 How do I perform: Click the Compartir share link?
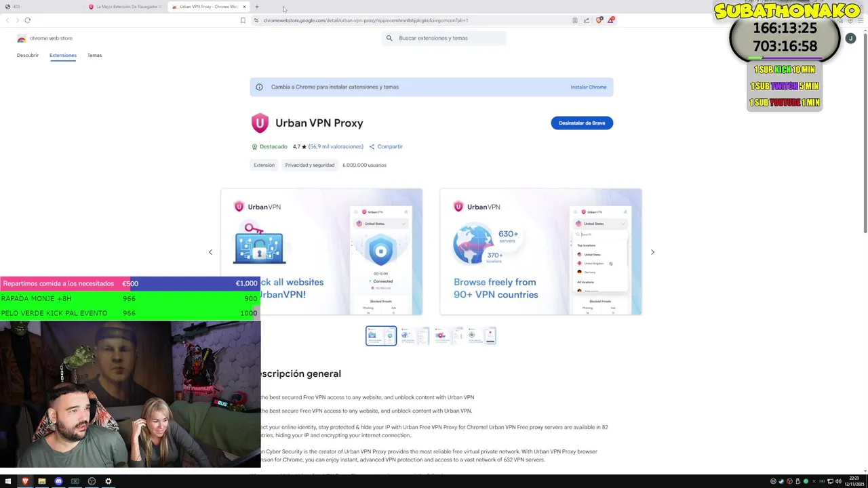[x=386, y=146]
